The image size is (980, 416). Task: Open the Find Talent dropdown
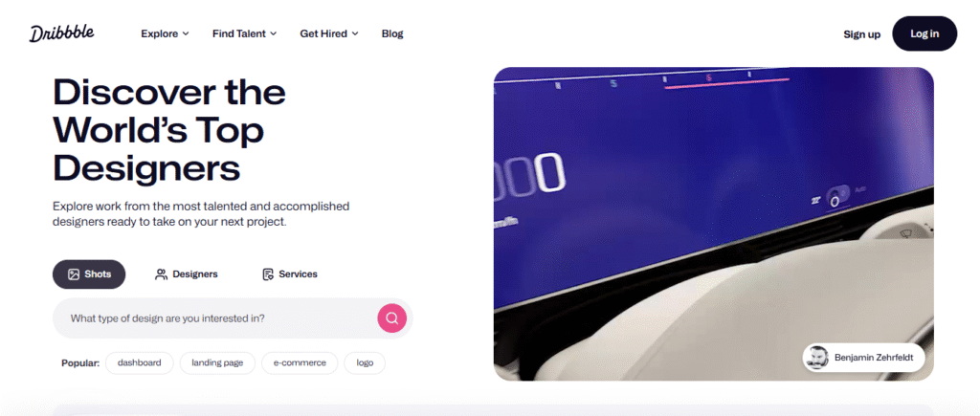(x=244, y=33)
